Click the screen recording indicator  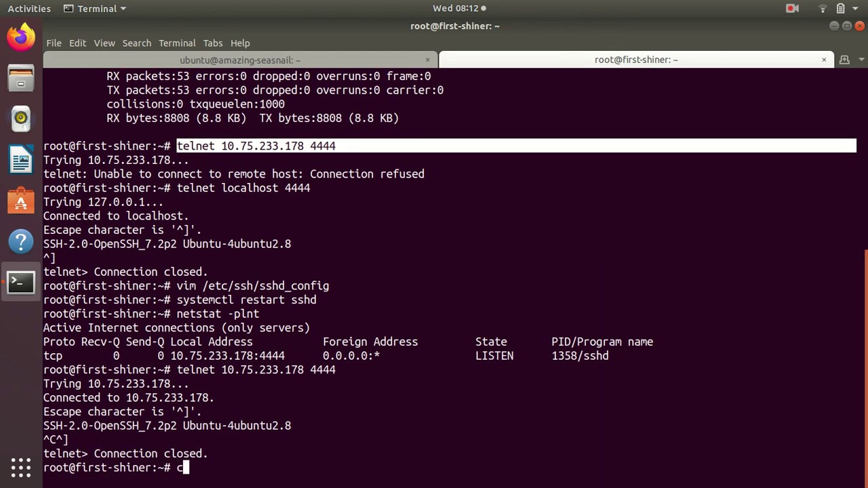pos(792,8)
